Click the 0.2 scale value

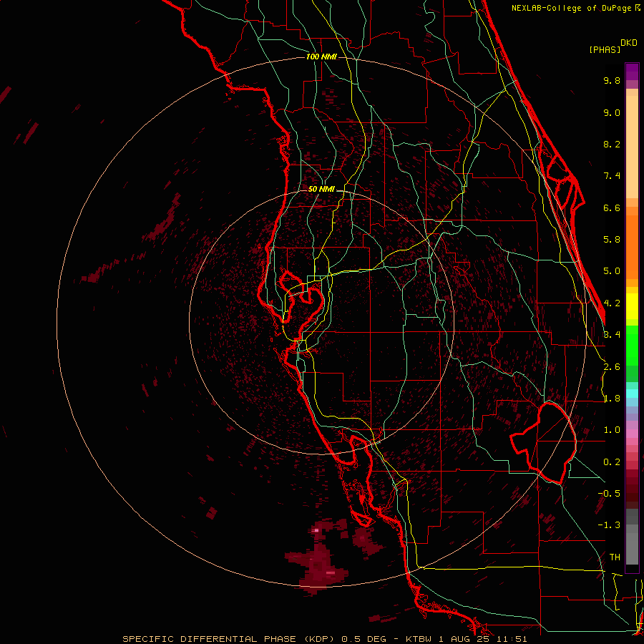612,462
